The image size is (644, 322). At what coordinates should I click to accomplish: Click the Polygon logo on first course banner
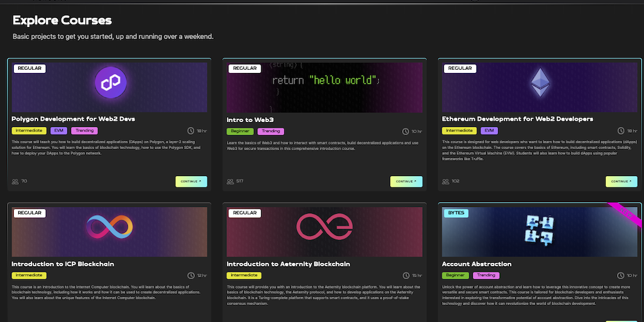point(111,82)
